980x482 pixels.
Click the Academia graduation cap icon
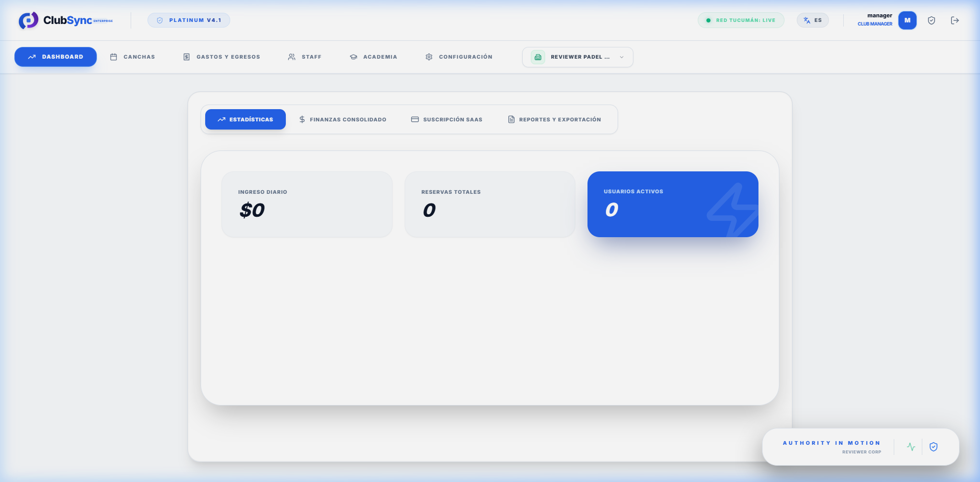[353, 57]
